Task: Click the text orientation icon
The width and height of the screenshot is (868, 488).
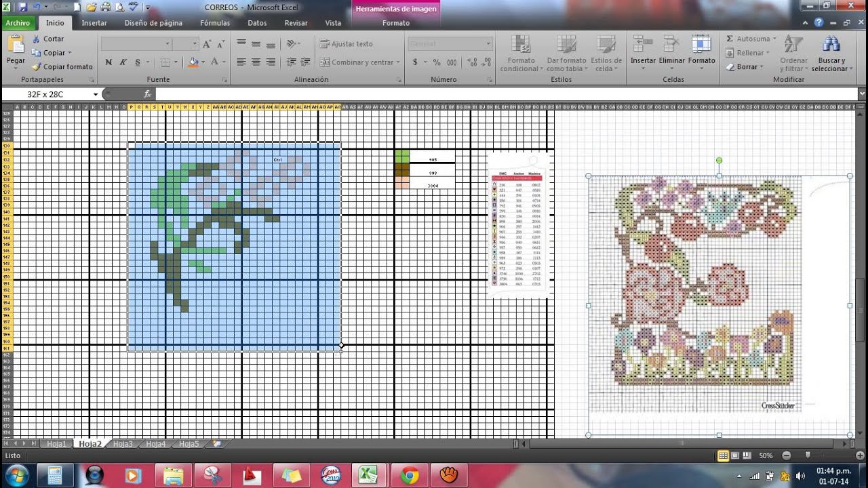Action: pos(292,44)
